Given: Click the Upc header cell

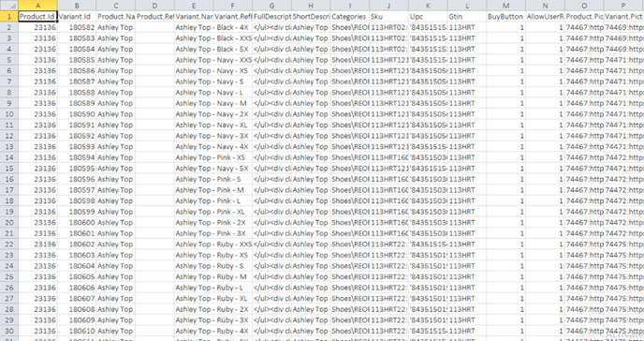Looking at the screenshot, I should pos(428,17).
